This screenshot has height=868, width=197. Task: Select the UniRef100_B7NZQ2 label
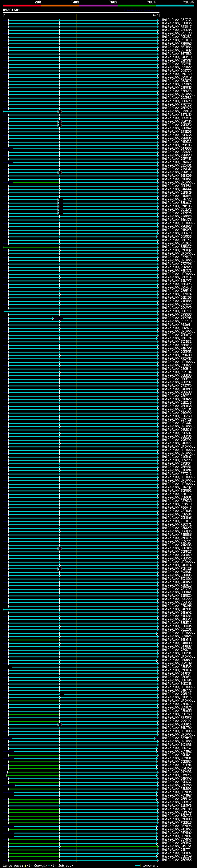[177, 487]
